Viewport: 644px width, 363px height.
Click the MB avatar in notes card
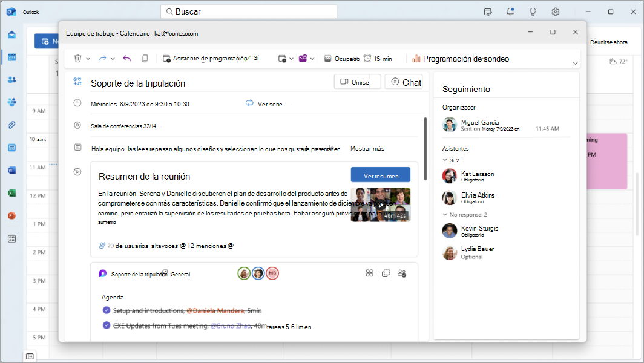[x=272, y=273]
